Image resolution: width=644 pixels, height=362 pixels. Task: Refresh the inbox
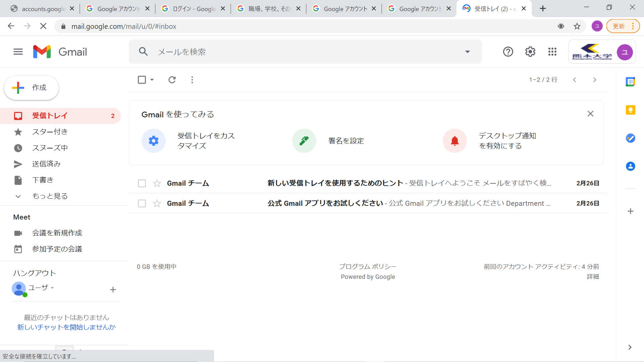(x=172, y=80)
